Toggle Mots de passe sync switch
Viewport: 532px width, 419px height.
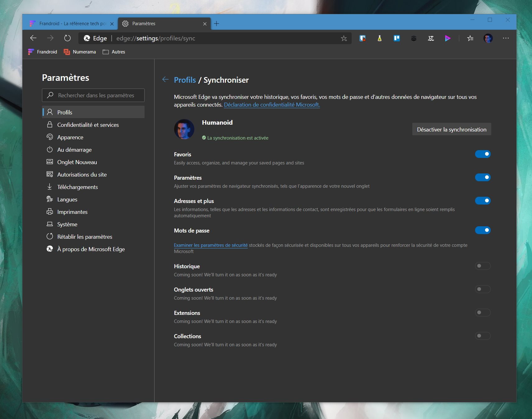coord(483,230)
